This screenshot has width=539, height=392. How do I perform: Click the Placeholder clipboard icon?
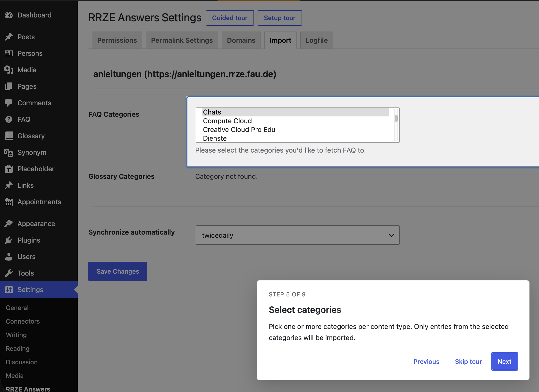pyautogui.click(x=9, y=169)
